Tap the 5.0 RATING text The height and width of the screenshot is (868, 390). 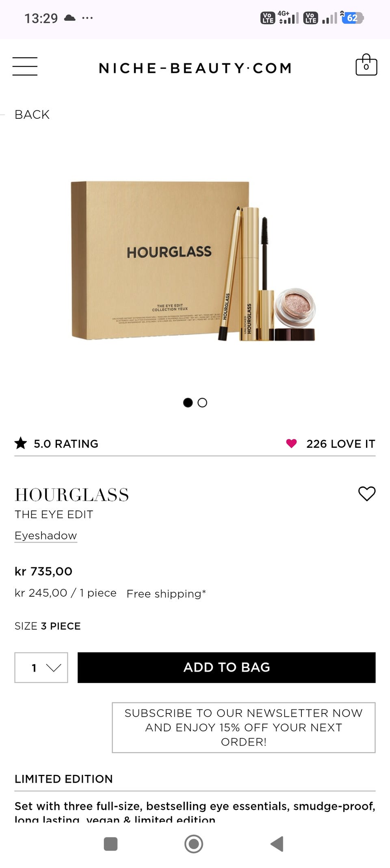click(66, 444)
